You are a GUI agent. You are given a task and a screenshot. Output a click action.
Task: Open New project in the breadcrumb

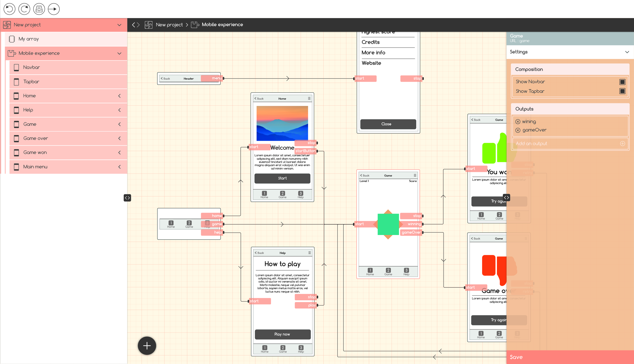[x=169, y=25]
